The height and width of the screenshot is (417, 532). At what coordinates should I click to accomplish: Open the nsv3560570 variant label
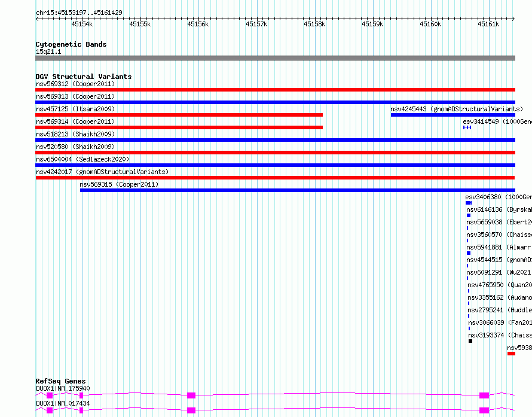(x=499, y=235)
